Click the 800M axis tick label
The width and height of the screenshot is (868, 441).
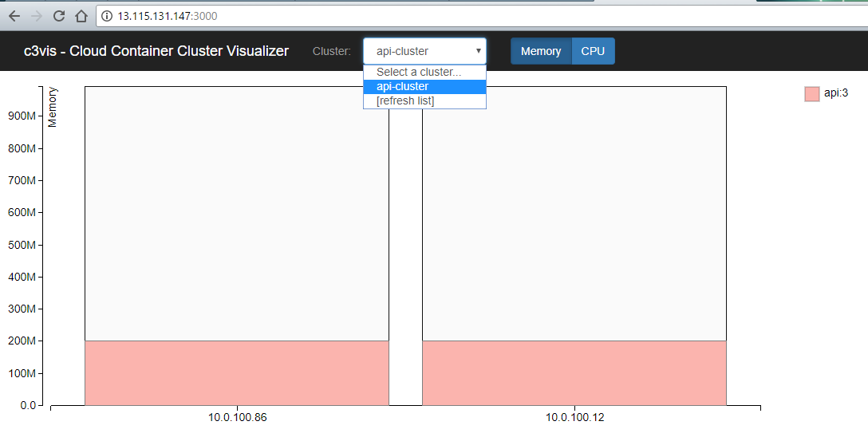click(x=22, y=148)
